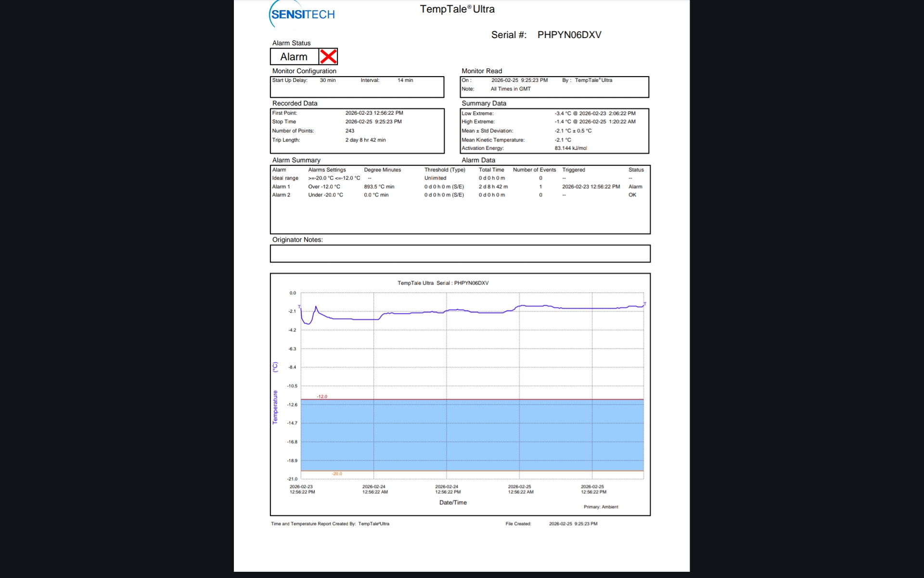The image size is (924, 578).
Task: Click the red -12.0 threshold label
Action: [x=322, y=396]
